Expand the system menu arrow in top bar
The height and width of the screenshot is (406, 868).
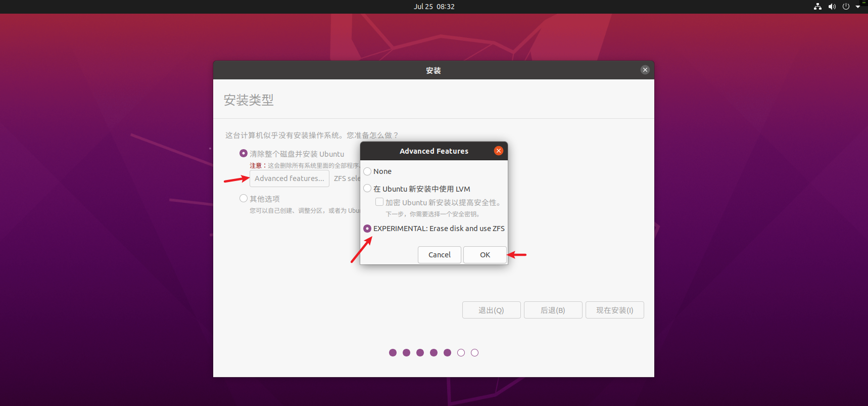(x=858, y=7)
